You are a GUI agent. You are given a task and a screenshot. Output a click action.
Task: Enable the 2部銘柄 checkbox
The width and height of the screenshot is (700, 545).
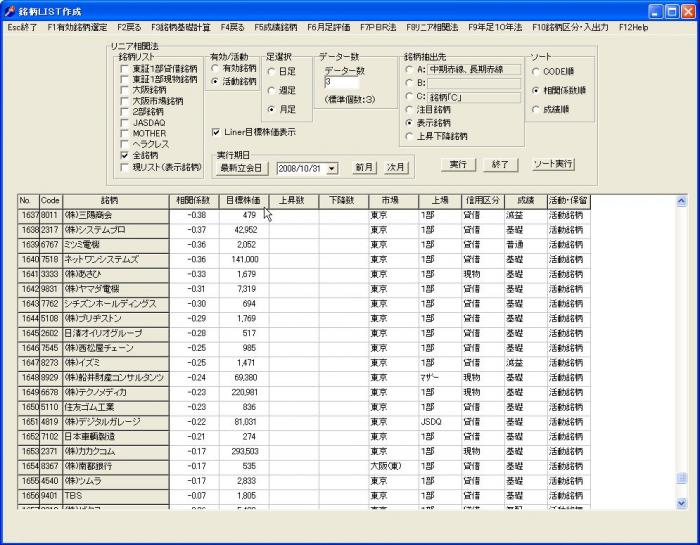125,112
